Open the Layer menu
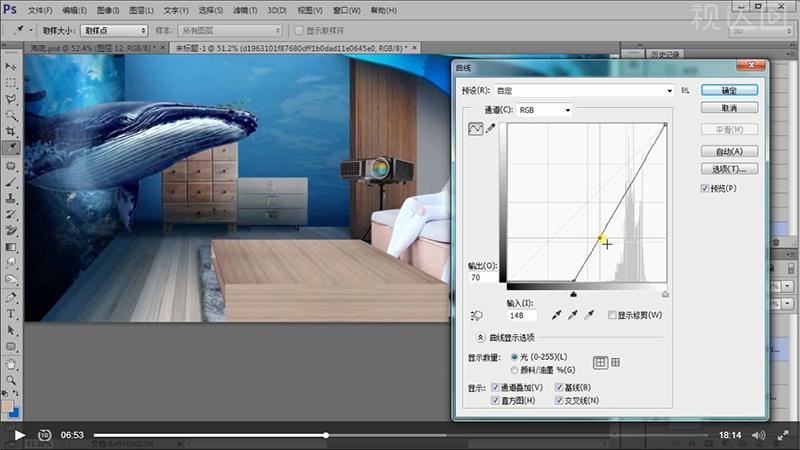800x450 pixels. pos(141,10)
